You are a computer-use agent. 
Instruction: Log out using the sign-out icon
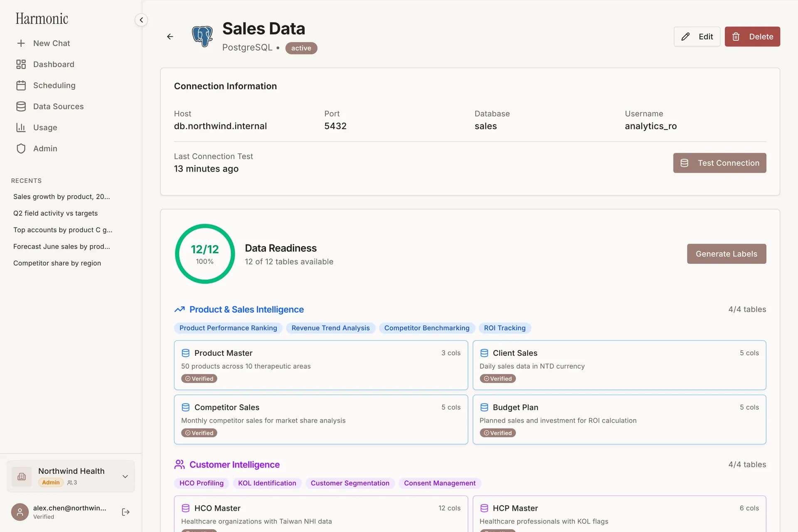(126, 512)
